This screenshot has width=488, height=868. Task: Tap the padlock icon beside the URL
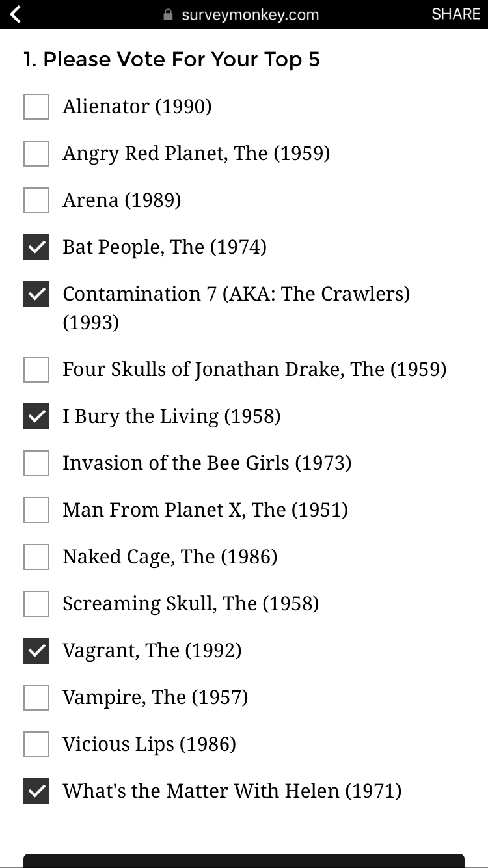(169, 15)
